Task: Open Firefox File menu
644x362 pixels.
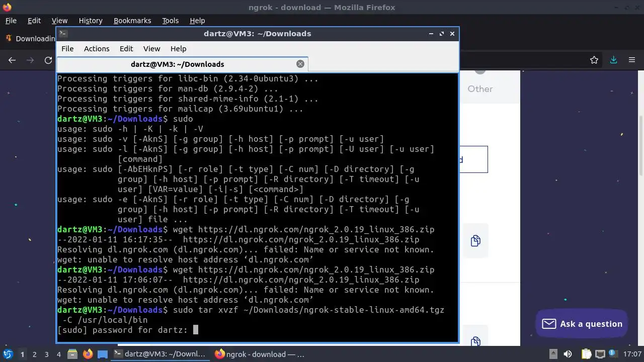Action: pyautogui.click(x=11, y=21)
